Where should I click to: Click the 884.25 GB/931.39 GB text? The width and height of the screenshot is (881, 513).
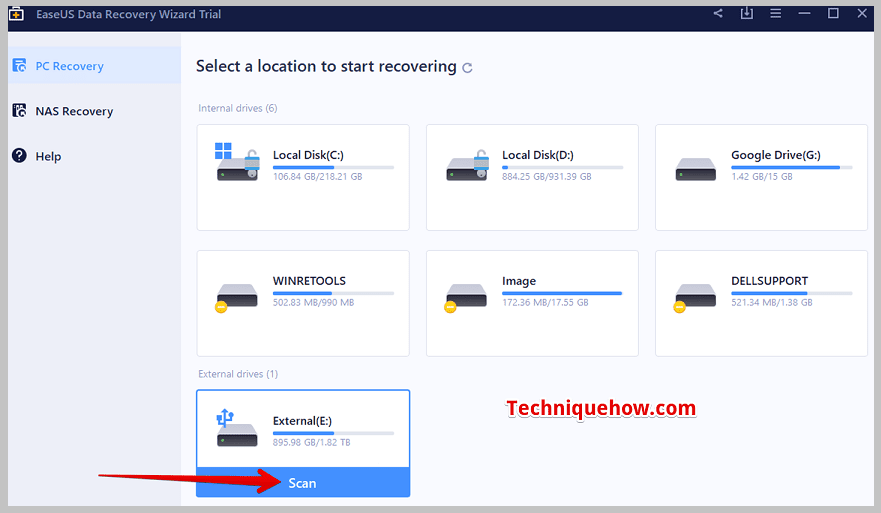coord(546,176)
